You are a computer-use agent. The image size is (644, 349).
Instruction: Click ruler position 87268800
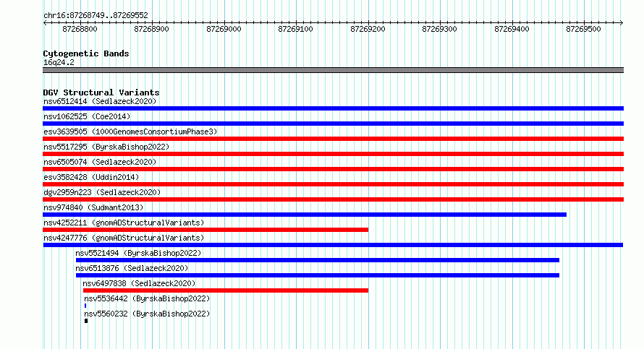coord(80,29)
